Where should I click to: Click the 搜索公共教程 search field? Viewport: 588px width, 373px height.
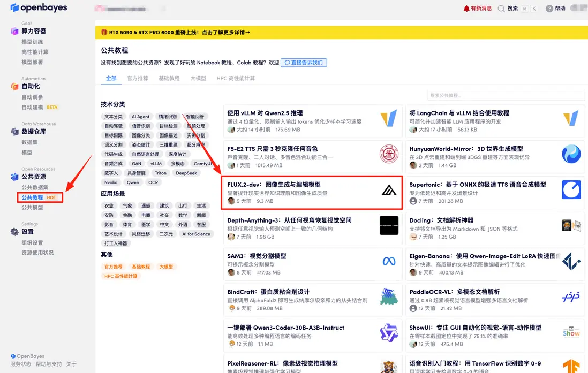coord(506,95)
